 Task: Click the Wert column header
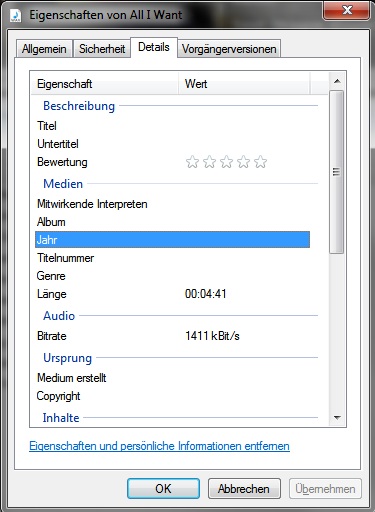244,84
